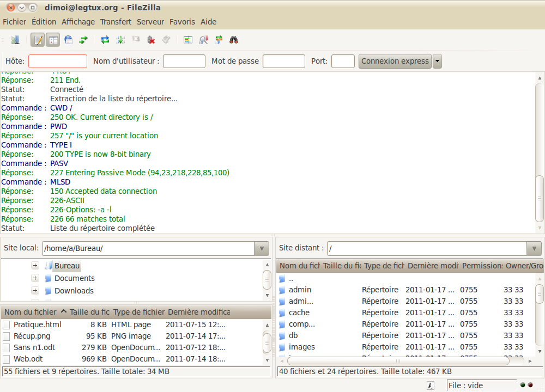The width and height of the screenshot is (545, 392).
Task: Click the remote list horizontal scrollbar
Action: pos(398,361)
